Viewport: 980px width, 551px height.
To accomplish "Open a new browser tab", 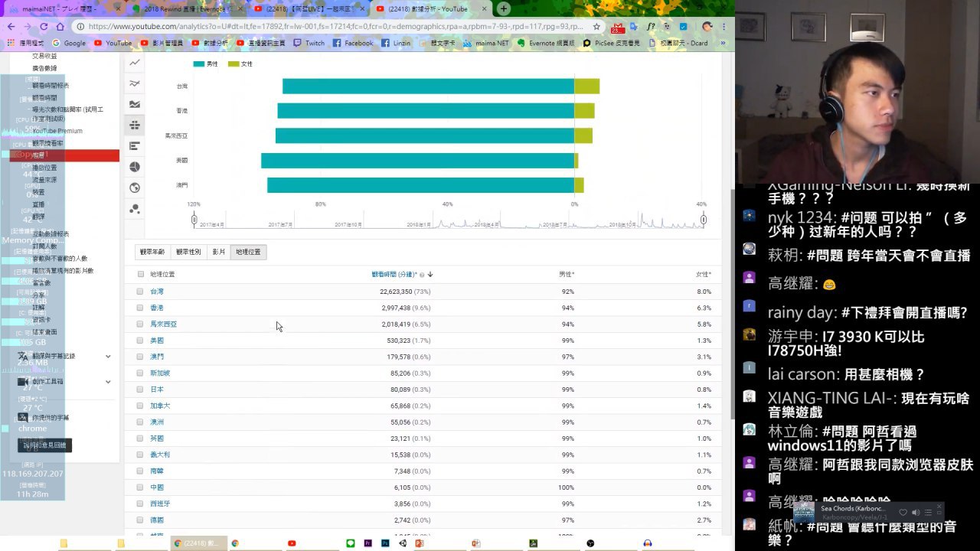I will [x=504, y=9].
